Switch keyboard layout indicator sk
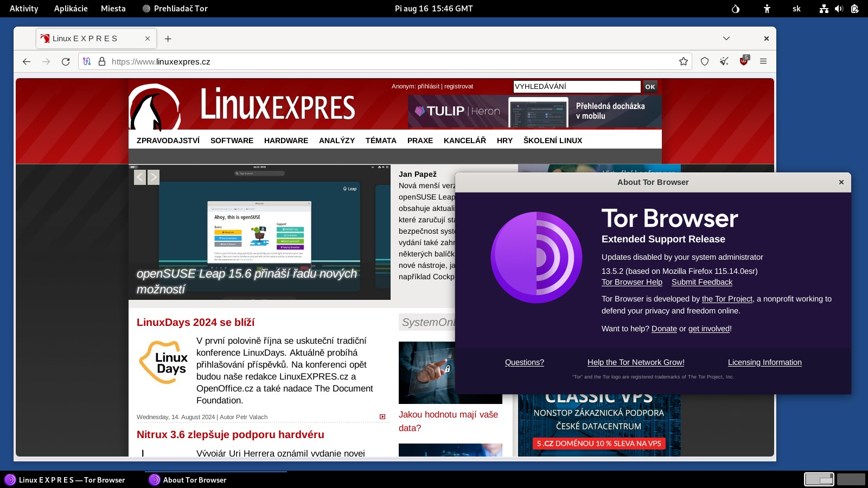This screenshot has height=488, width=868. coord(796,9)
